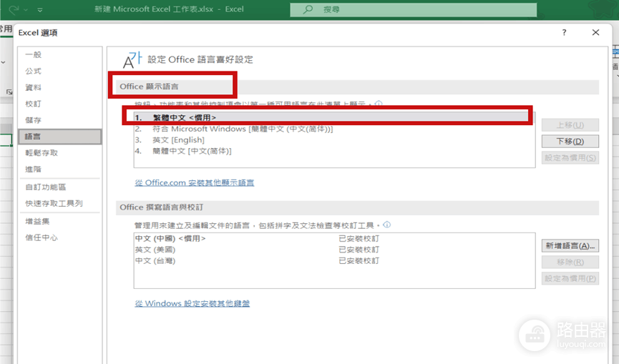
Task: Click the 下移(D) button
Action: pos(570,141)
